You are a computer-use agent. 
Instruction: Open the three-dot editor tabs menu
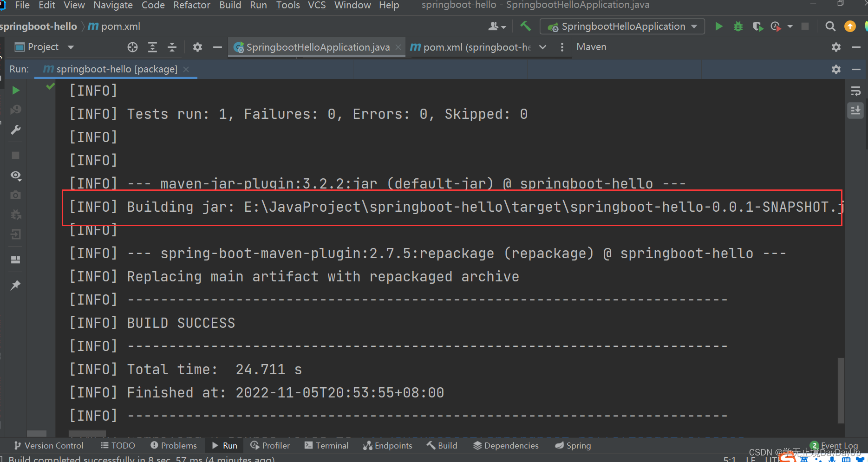[562, 47]
